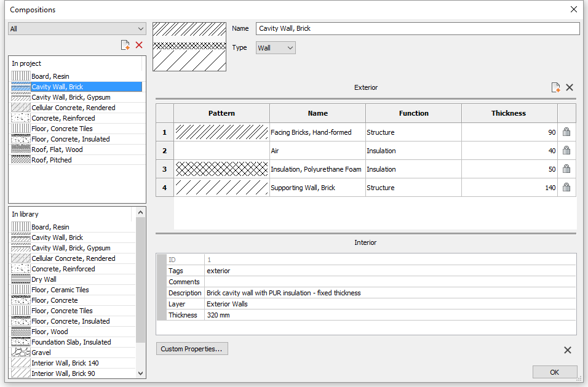The height and width of the screenshot is (387, 588).
Task: Click the composition hatch preview swatch
Action: [189, 47]
